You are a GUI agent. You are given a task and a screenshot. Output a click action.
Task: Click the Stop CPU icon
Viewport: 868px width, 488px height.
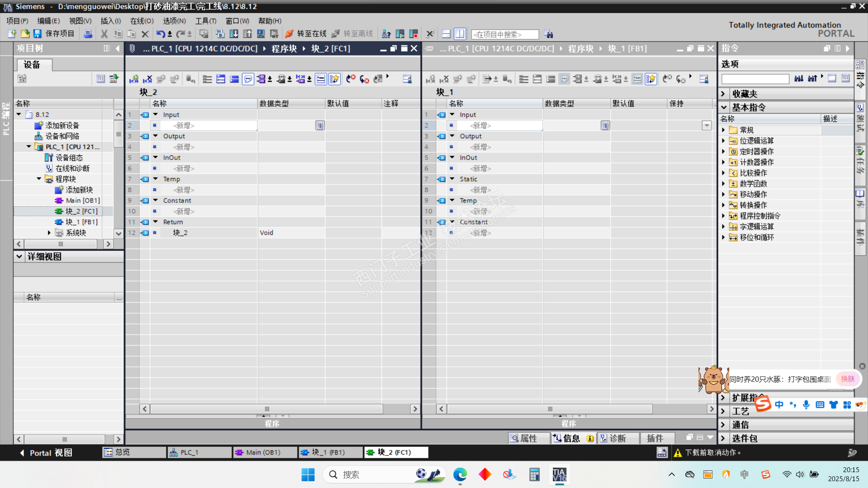413,34
